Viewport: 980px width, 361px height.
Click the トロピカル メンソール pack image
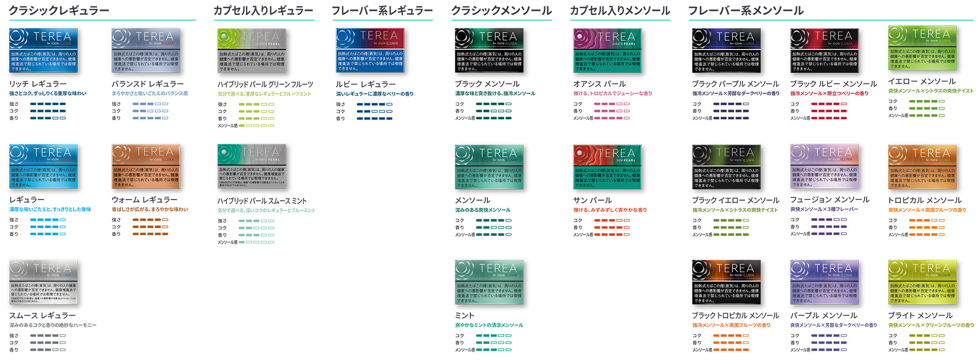coord(923,167)
